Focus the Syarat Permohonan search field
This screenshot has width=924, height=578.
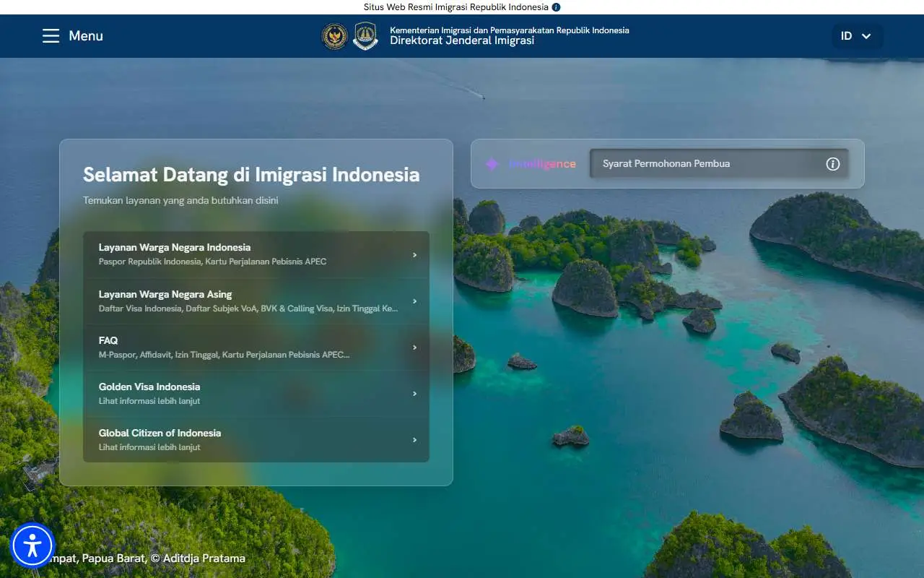pos(719,164)
